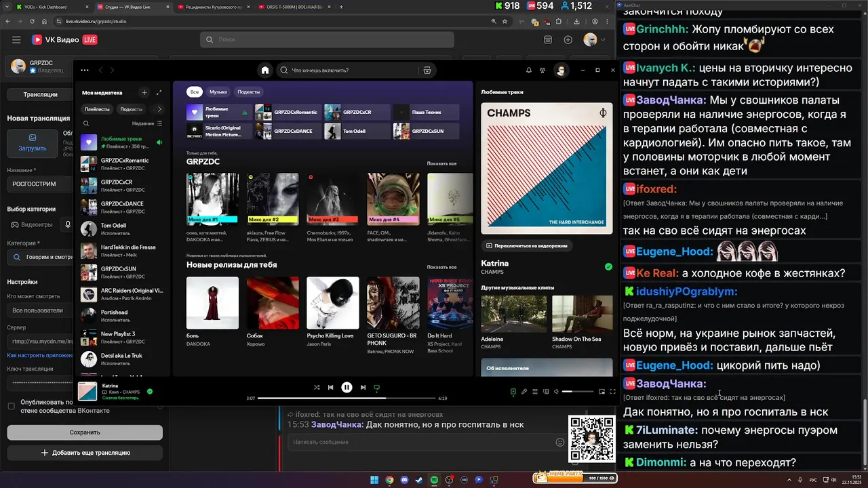Expand Моя медиатека to full width
The height and width of the screenshot is (488, 868).
click(159, 92)
